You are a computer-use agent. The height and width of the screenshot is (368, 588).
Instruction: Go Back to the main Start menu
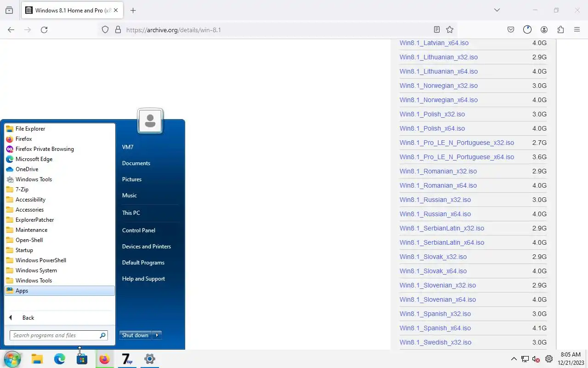click(60, 318)
